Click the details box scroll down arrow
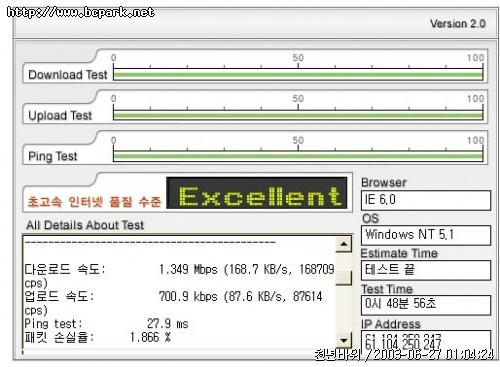 tap(343, 340)
